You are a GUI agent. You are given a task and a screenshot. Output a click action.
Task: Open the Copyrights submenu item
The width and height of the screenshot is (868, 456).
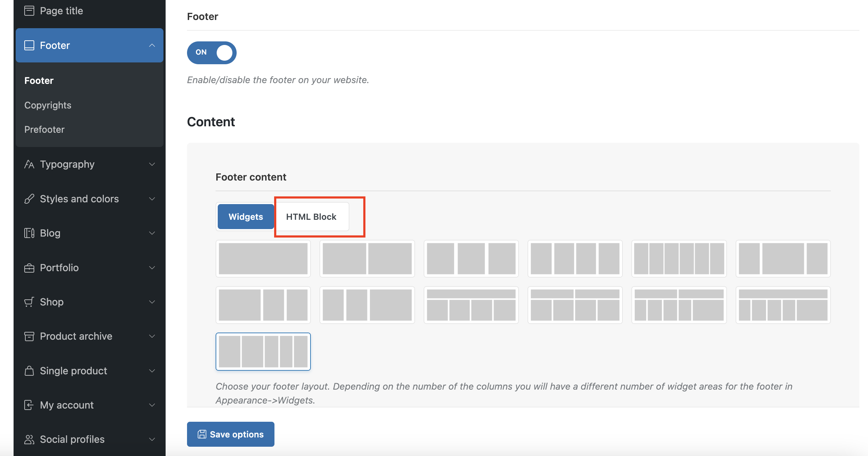click(x=48, y=105)
